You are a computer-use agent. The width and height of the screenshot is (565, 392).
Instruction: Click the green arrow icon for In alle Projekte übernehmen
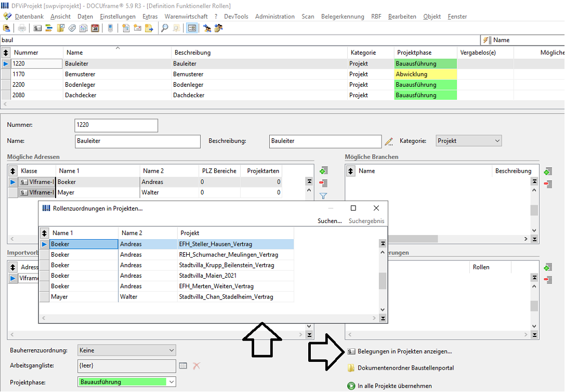351,386
